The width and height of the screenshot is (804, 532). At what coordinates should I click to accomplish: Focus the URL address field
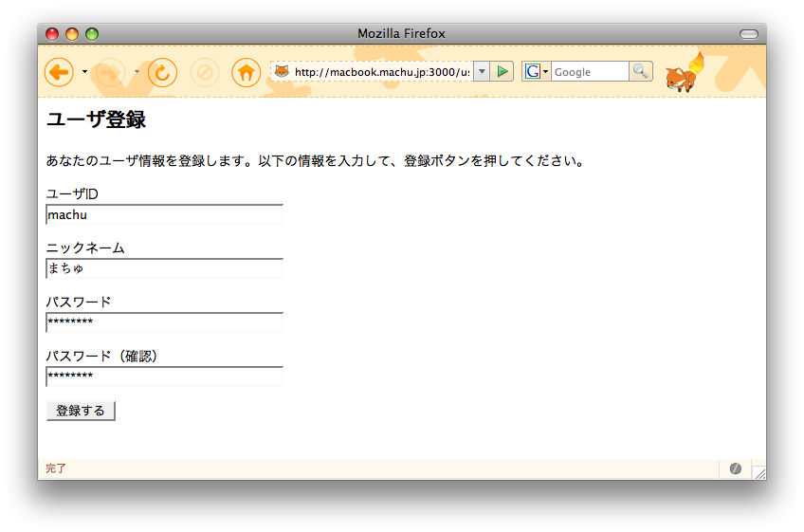point(382,72)
